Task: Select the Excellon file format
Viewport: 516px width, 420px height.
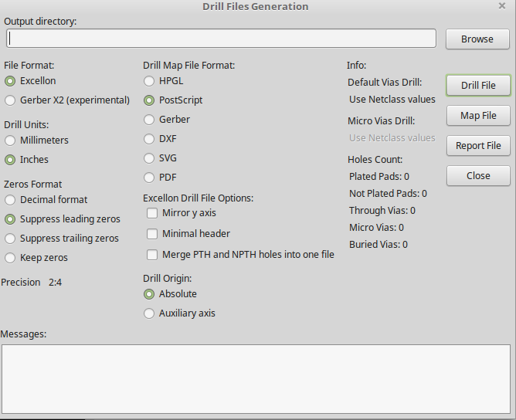Action: (x=10, y=81)
